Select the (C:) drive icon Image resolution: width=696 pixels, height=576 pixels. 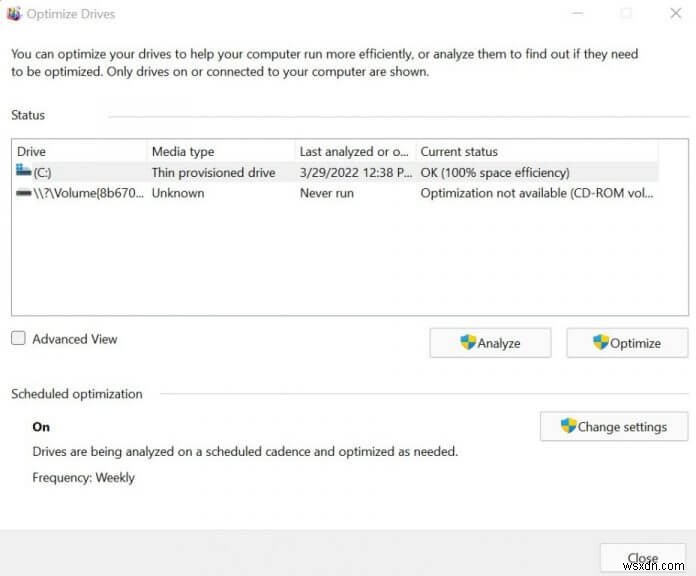pyautogui.click(x=24, y=172)
